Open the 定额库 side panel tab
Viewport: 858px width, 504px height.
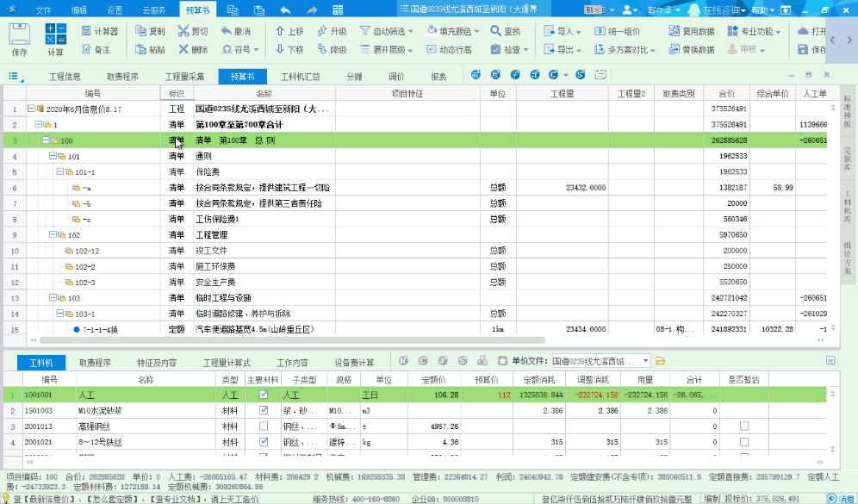(x=848, y=159)
